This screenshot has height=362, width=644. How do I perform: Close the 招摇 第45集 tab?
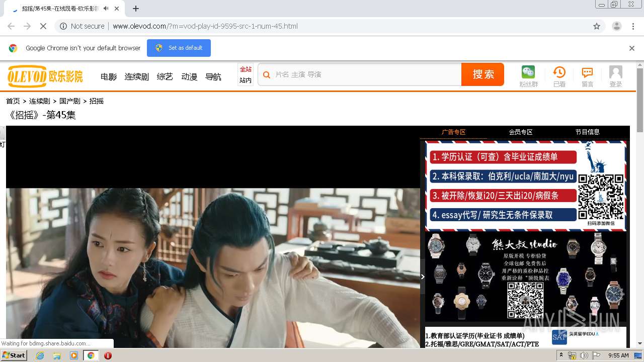117,9
